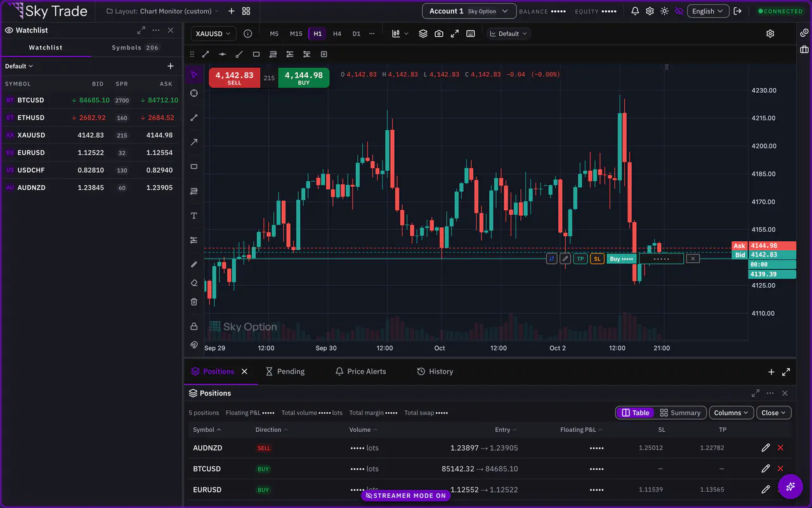
Task: Click the logout icon in header
Action: (x=738, y=11)
